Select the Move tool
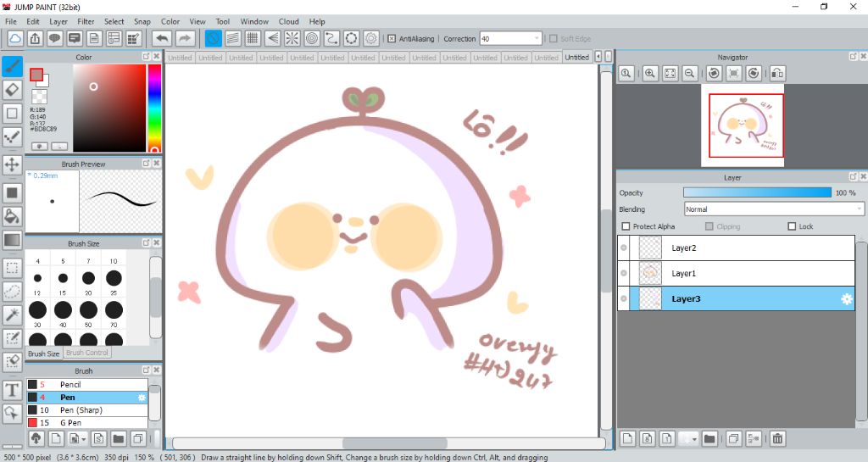Screen dimensions: 868x462 (x=12, y=164)
